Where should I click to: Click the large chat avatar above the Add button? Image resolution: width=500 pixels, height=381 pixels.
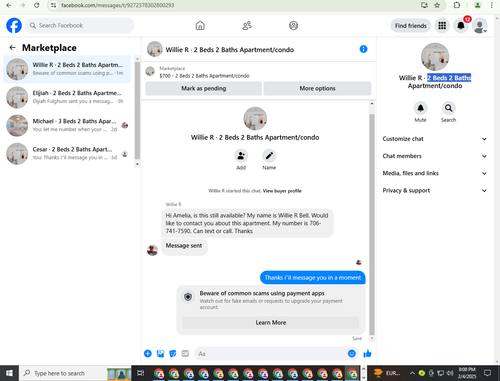[x=255, y=118]
